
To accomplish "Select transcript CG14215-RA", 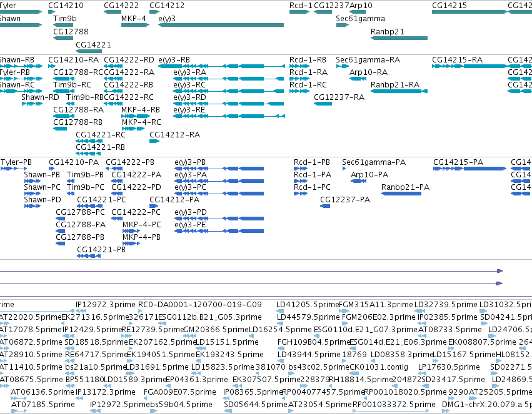I will 469,66.
